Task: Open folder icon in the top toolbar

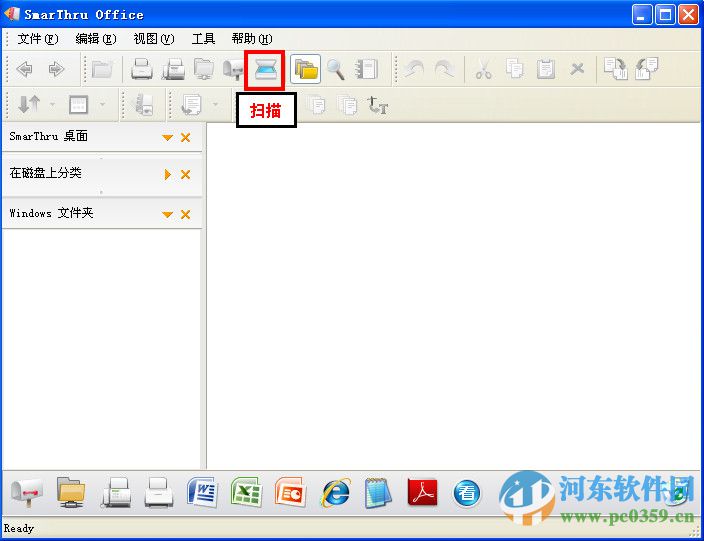Action: tap(102, 69)
